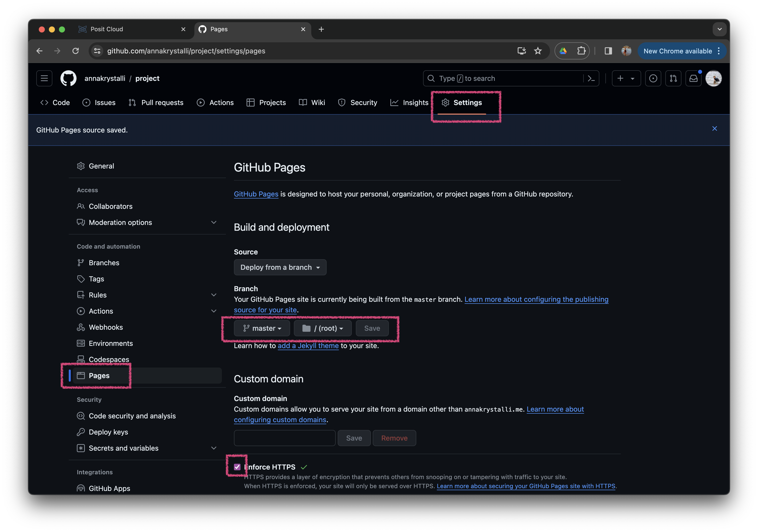Expand Secrets and variables chevron
758x532 pixels.
(214, 448)
